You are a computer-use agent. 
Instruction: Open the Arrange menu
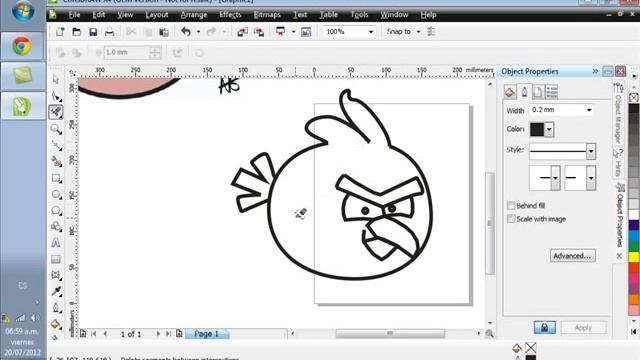point(194,15)
